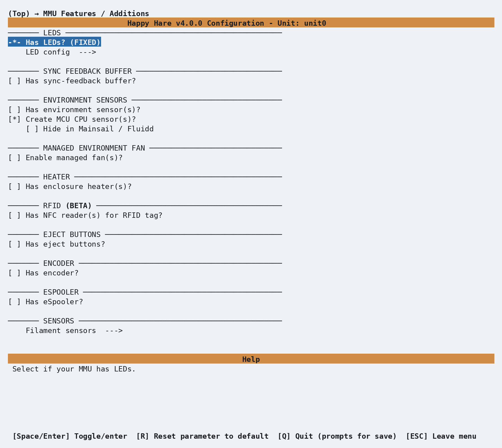Click the 'RFID (BETA)' section heading

(x=67, y=206)
